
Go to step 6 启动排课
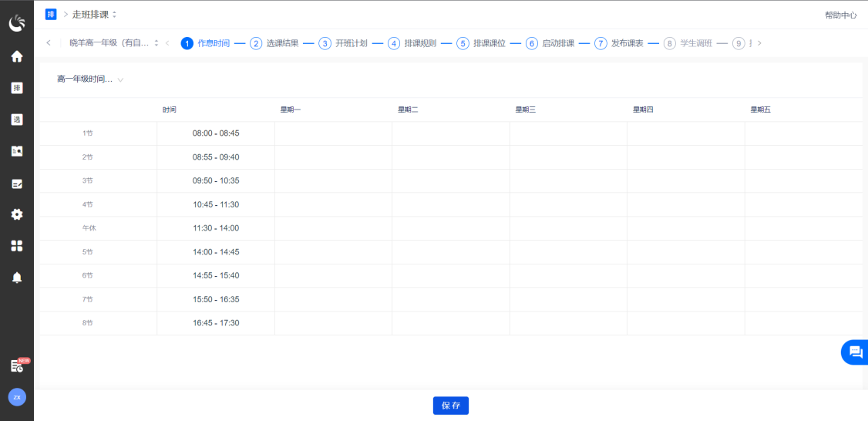point(550,43)
